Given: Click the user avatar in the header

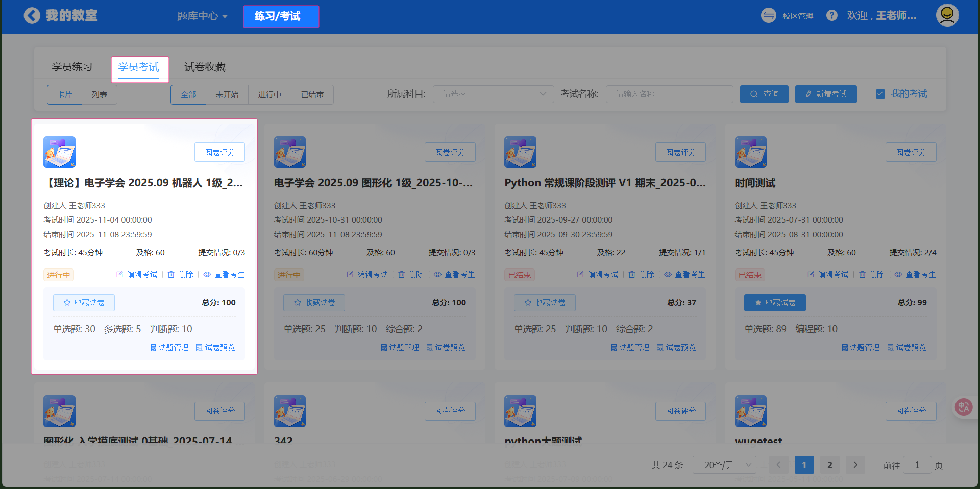Looking at the screenshot, I should [947, 15].
